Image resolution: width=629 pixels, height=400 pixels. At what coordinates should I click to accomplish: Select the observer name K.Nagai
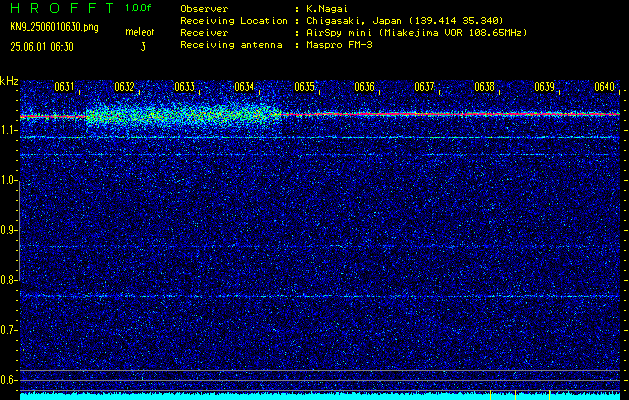point(327,9)
